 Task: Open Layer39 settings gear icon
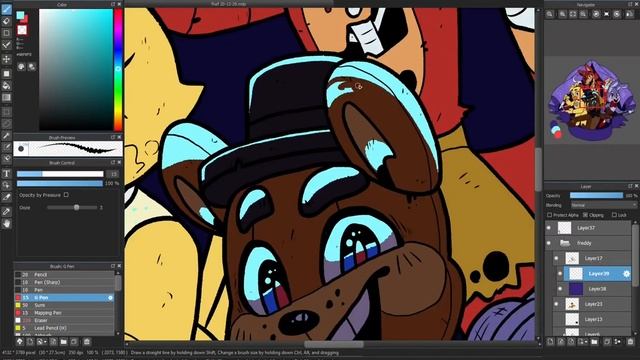pos(627,274)
